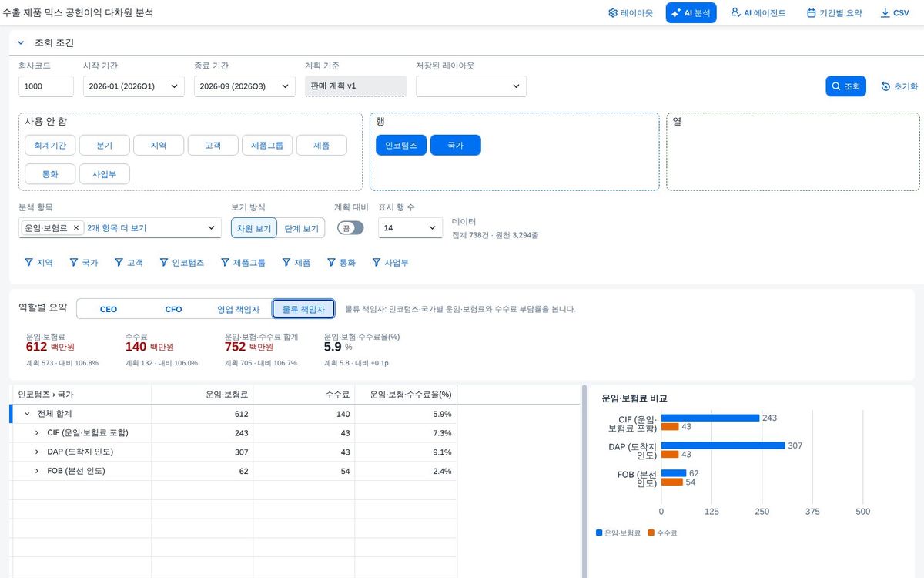Select the 제품그룹 dimension chip

click(x=267, y=145)
